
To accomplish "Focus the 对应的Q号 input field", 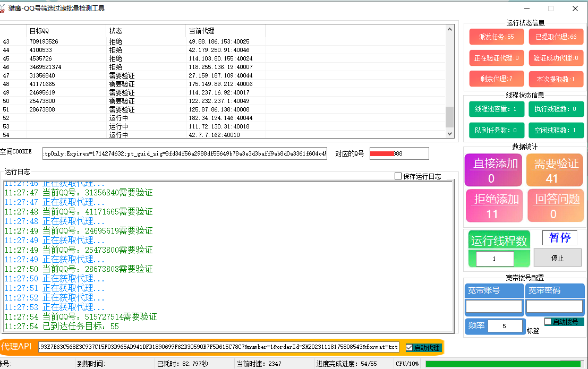I will click(x=399, y=153).
